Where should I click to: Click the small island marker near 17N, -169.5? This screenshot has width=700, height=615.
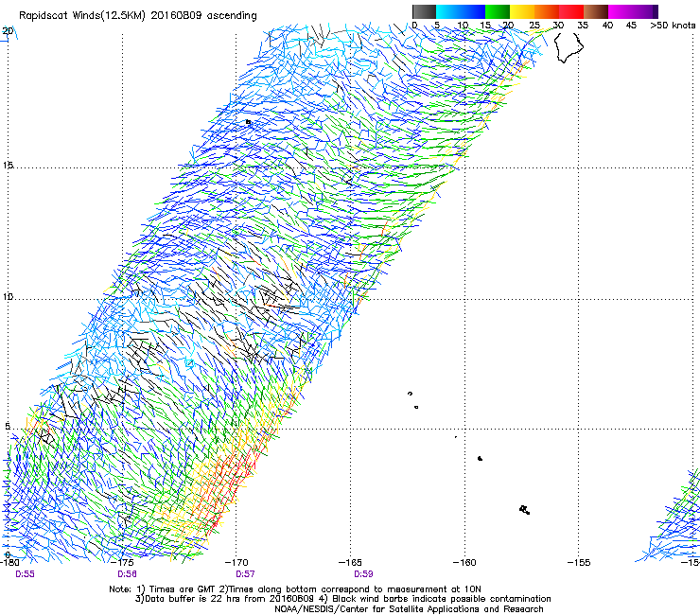click(248, 122)
